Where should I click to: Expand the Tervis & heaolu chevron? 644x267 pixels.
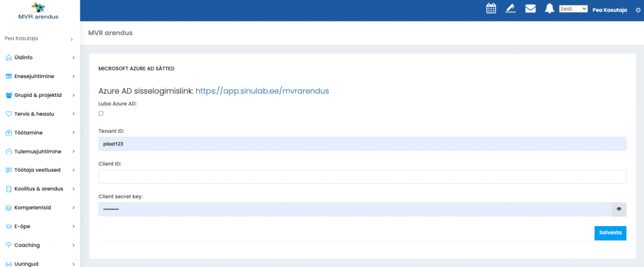click(74, 114)
